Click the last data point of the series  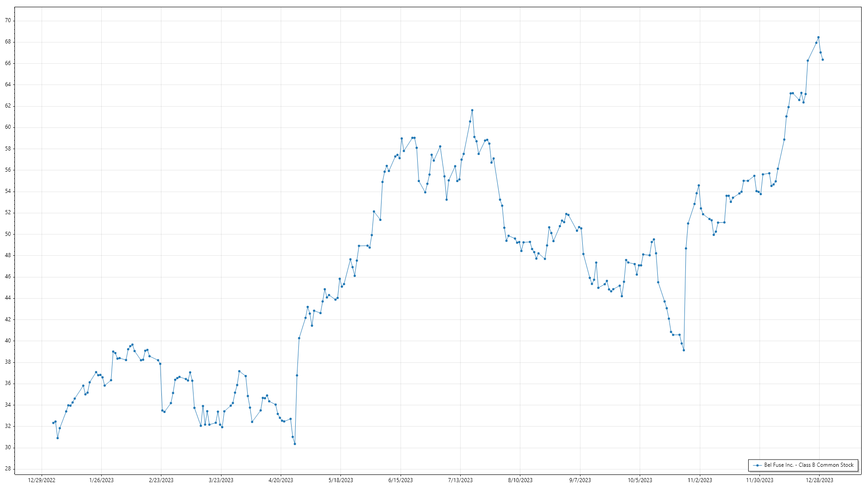pos(822,60)
